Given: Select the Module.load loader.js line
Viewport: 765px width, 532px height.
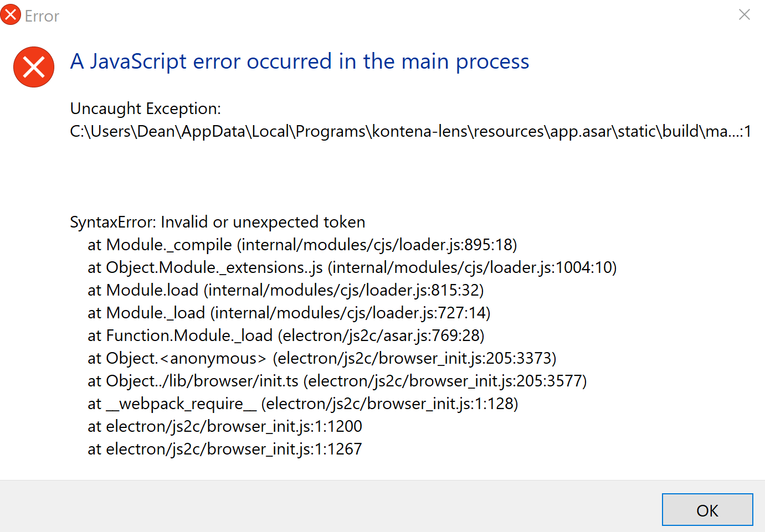Looking at the screenshot, I should [x=286, y=290].
